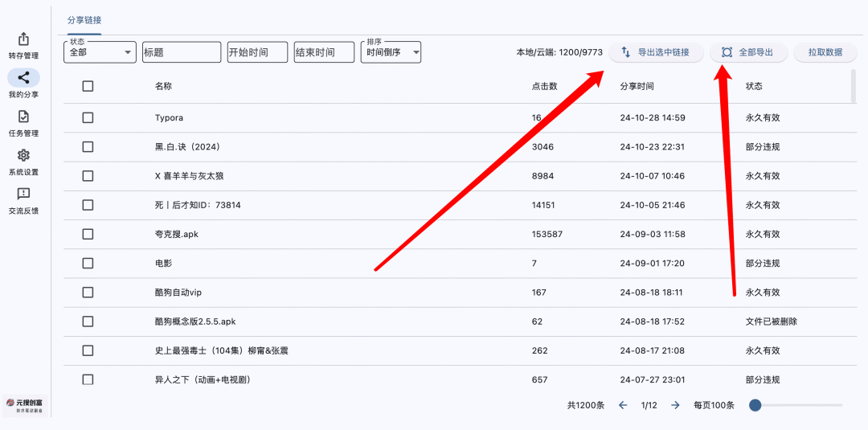
Task: Click the 夸克搜.apk name
Action: 177,234
